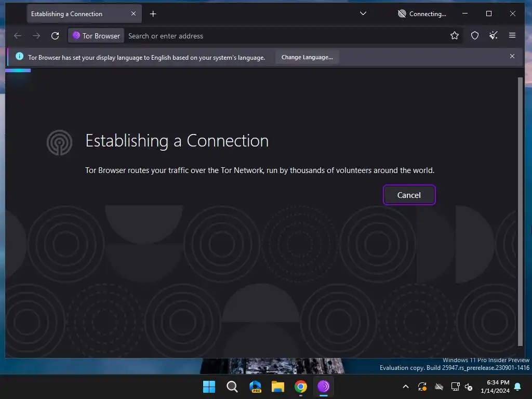Open the network status tray icon
532x399 pixels.
pos(455,387)
